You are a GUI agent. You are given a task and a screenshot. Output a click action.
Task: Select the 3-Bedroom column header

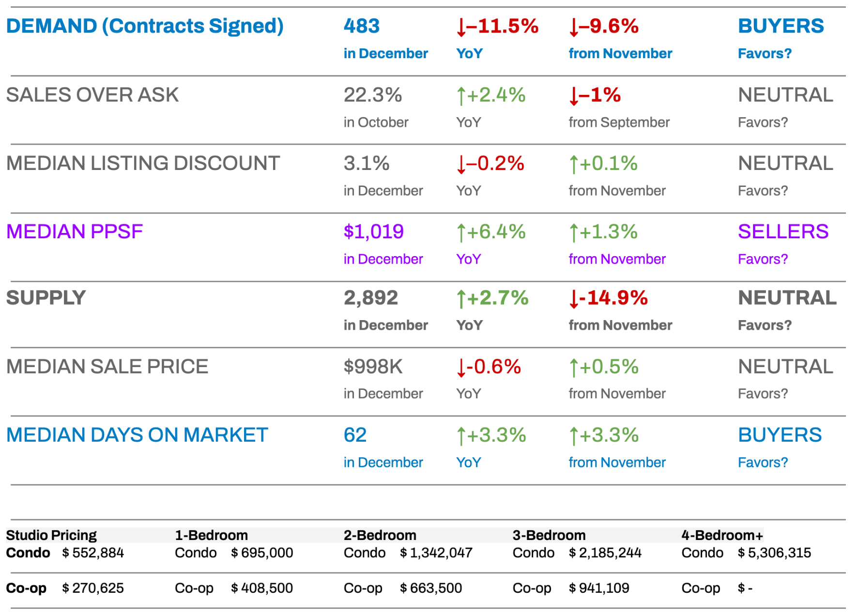tap(549, 535)
